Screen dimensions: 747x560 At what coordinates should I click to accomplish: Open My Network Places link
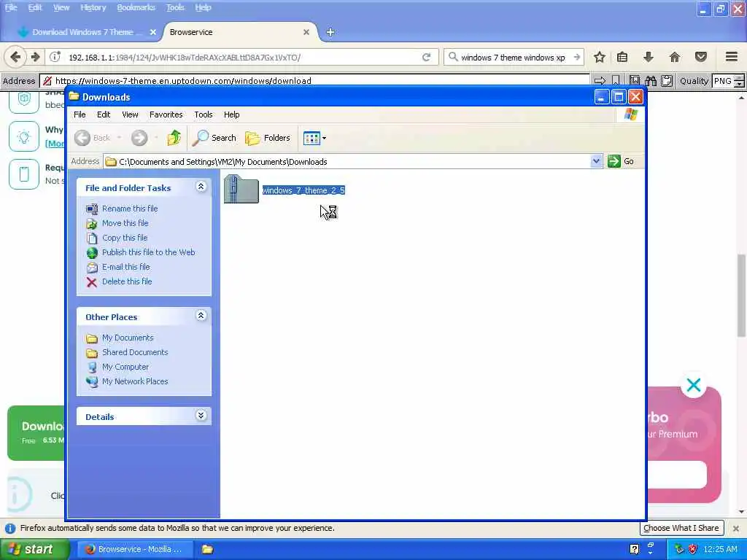point(135,381)
